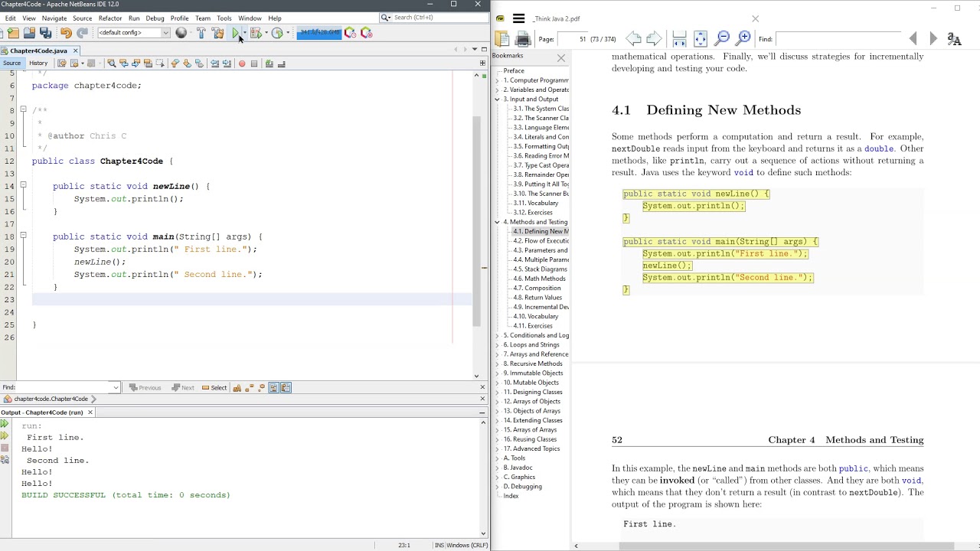980x551 pixels.
Task: Click the Next button in find bar
Action: point(183,388)
